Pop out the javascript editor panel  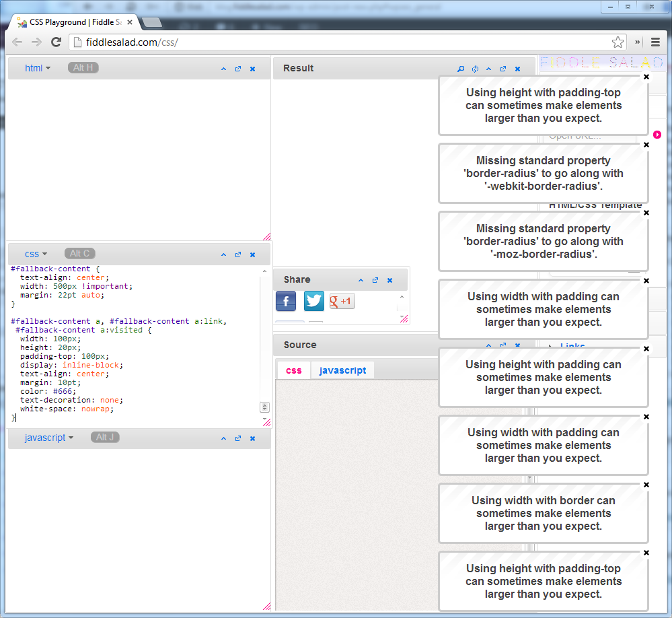[x=238, y=438]
